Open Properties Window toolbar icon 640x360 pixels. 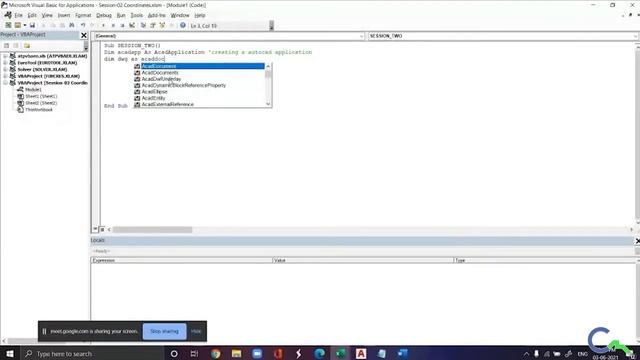point(153,25)
